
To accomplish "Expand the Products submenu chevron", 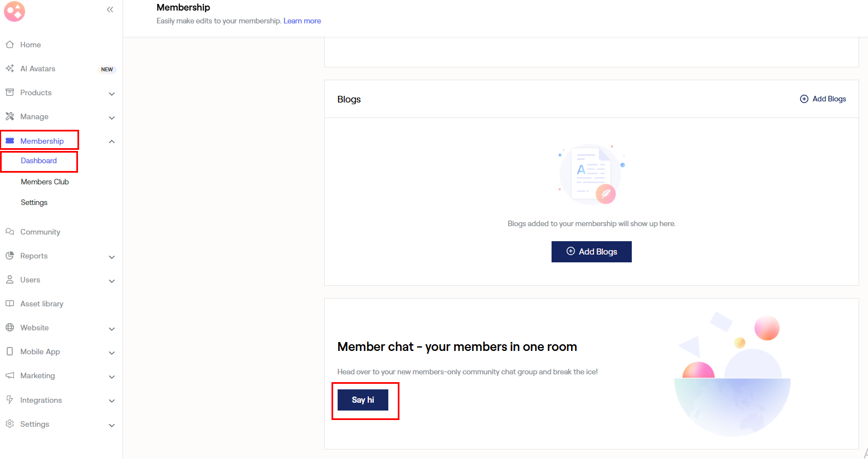I will point(111,94).
